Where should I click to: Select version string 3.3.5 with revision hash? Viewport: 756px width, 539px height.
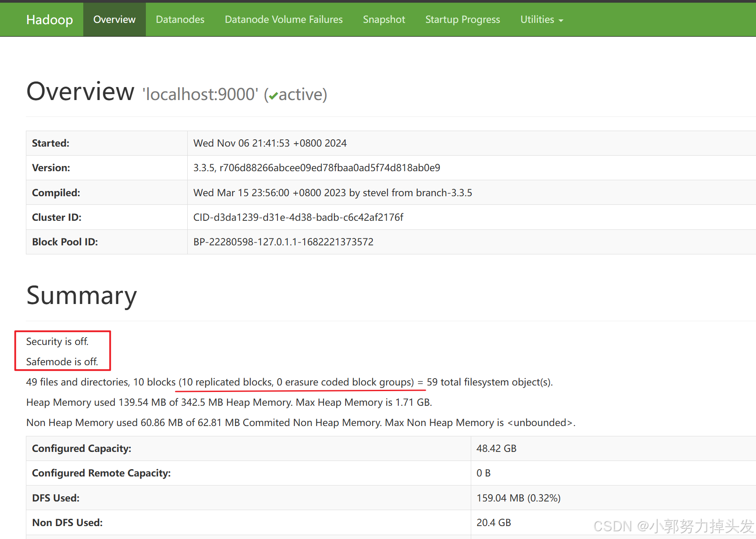click(317, 168)
